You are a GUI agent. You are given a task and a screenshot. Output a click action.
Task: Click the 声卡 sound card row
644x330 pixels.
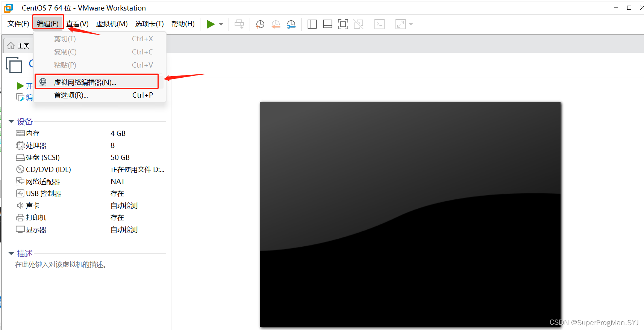90,206
